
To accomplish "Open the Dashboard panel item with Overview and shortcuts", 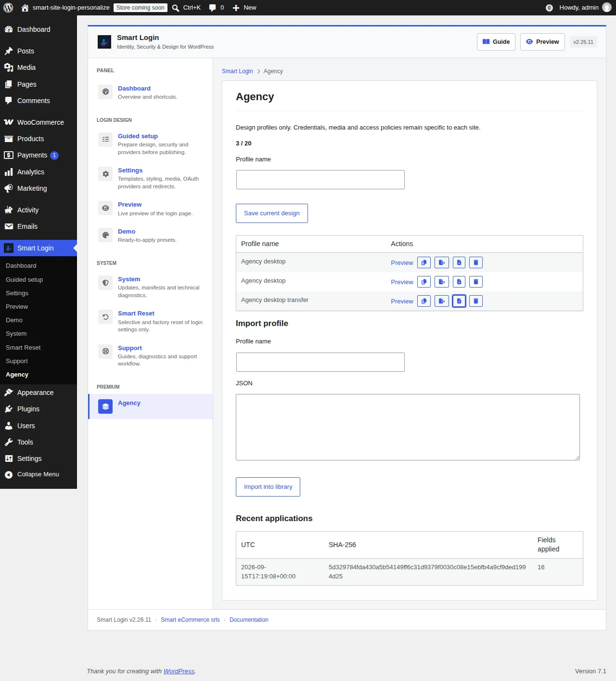I will pos(150,92).
